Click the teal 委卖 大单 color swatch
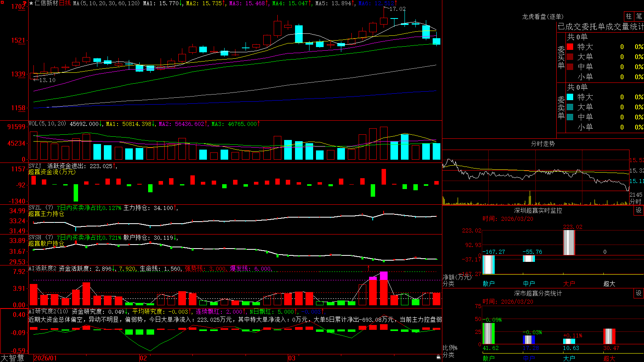The image size is (644, 362). 570,107
